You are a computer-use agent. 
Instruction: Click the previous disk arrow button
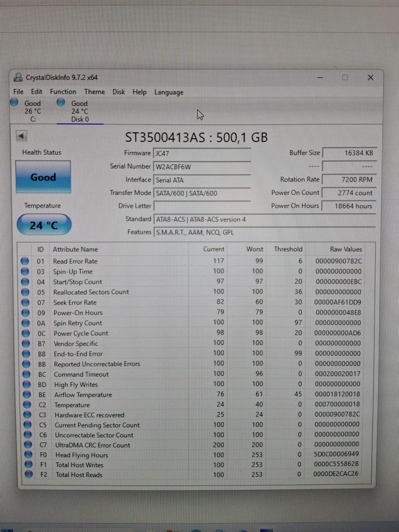21,136
